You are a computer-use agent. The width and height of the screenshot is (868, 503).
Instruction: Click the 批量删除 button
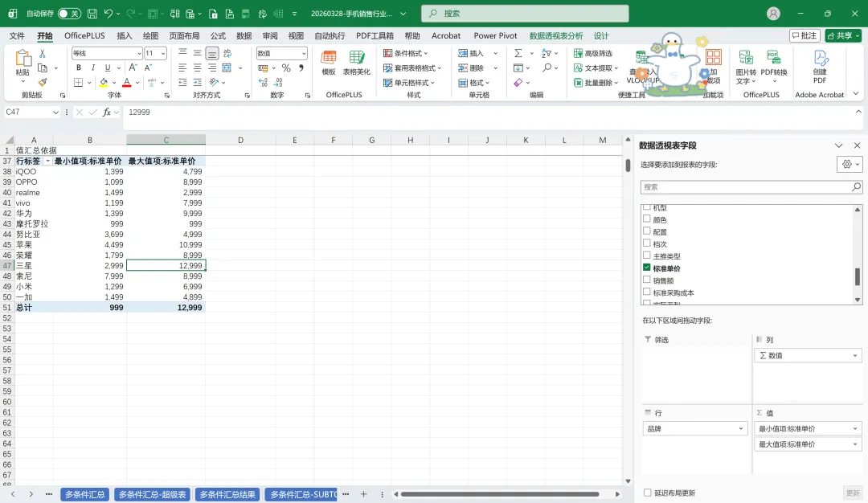coord(596,83)
